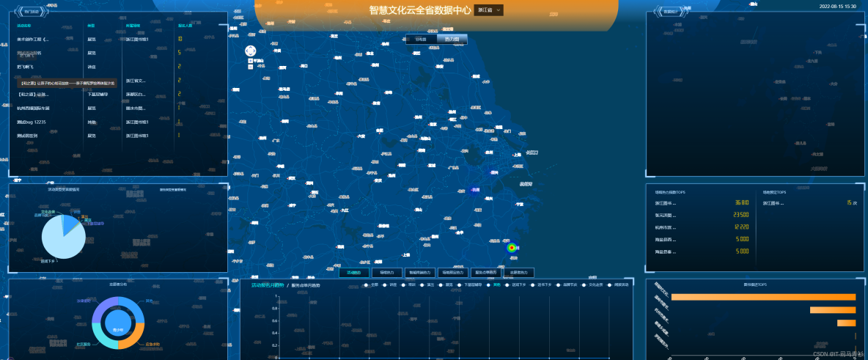Image resolution: width=868 pixels, height=360 pixels.
Task: Open the right panel header tab at top
Action: coord(670,10)
